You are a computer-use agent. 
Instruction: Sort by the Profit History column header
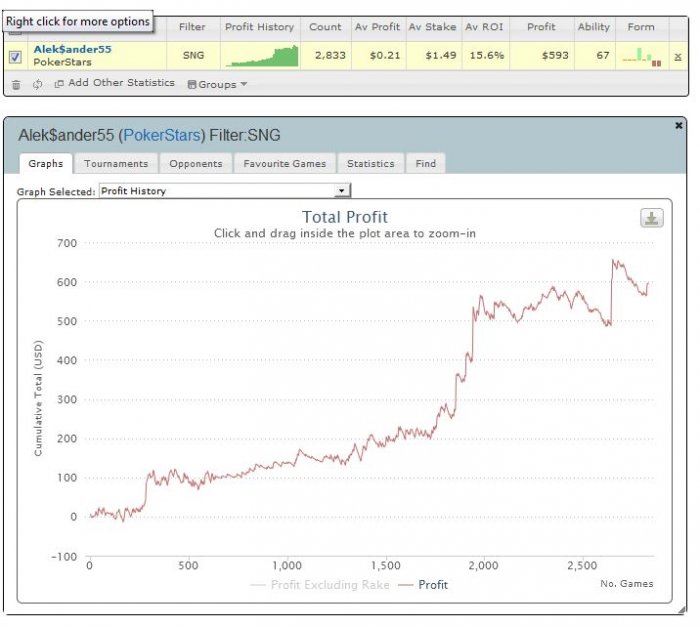point(260,27)
